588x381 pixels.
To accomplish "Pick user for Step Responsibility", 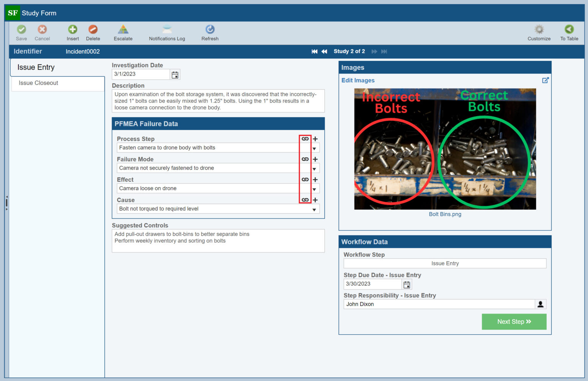I will (x=541, y=304).
